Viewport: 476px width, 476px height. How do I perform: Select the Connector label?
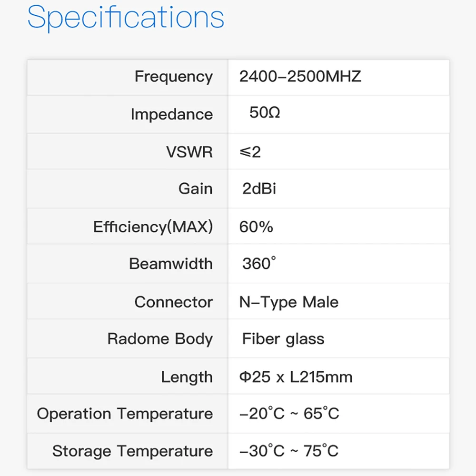173,302
